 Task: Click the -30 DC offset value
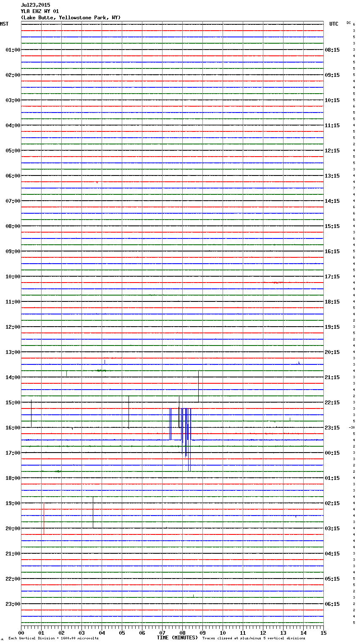point(352,428)
